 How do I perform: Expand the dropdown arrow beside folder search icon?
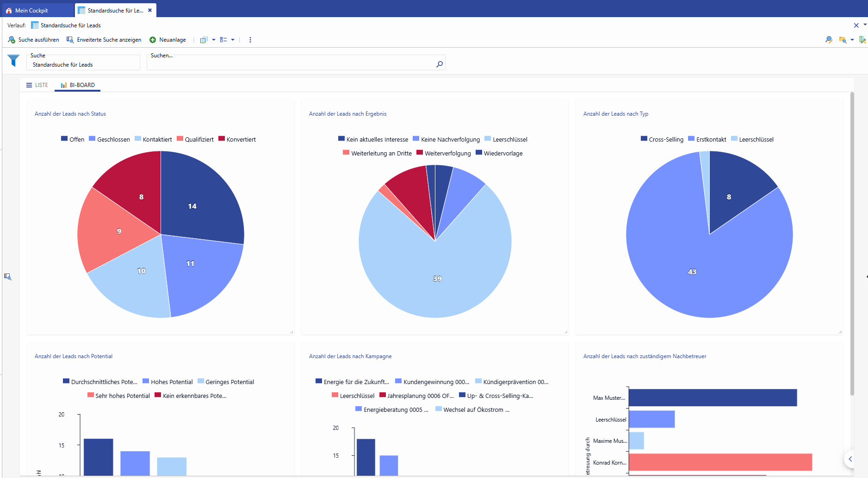click(852, 40)
